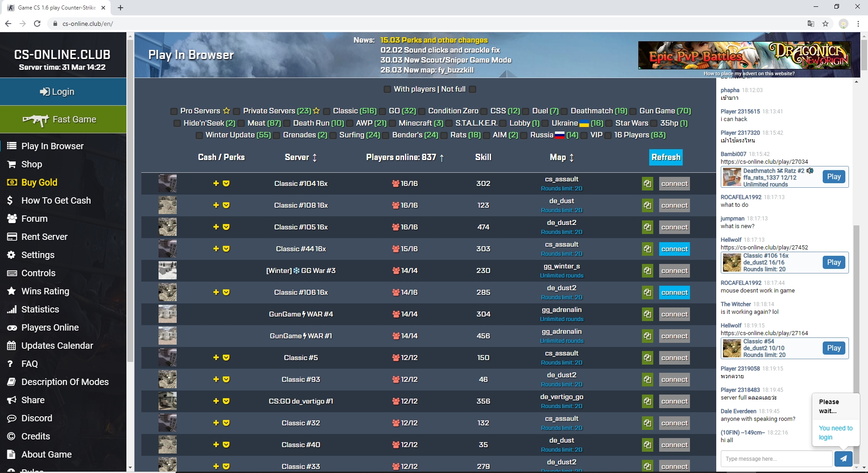Click Shop cart icon in sidebar
Viewport: 868px width, 473px height.
tap(12, 164)
